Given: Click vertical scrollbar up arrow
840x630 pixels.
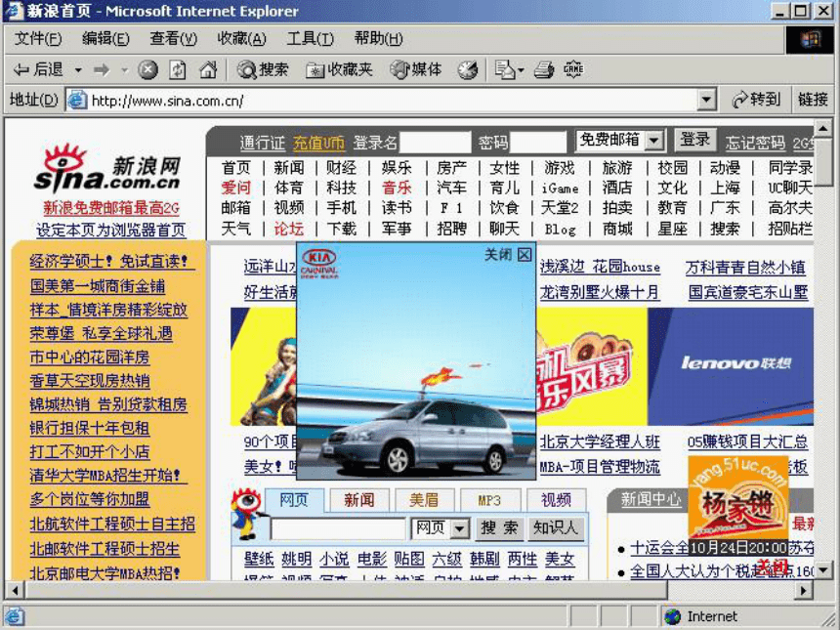Looking at the screenshot, I should pos(822,128).
